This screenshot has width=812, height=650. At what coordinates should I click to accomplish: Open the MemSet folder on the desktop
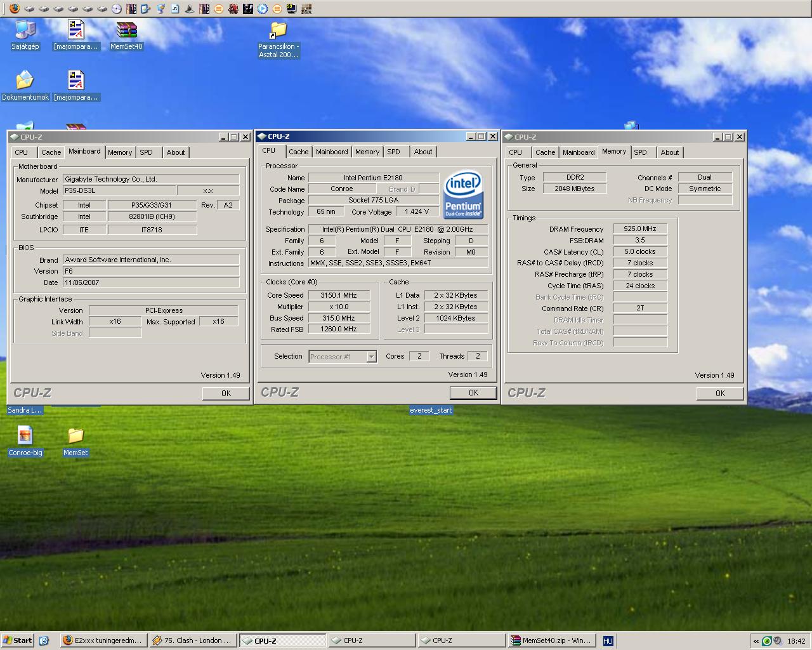click(75, 441)
